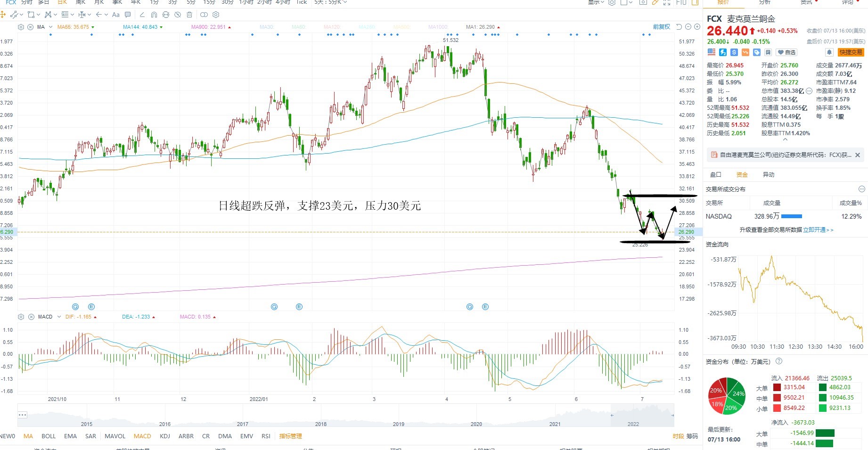Click the 快捷交易 quick trade button
Image resolution: width=868 pixels, height=450 pixels.
pos(851,52)
